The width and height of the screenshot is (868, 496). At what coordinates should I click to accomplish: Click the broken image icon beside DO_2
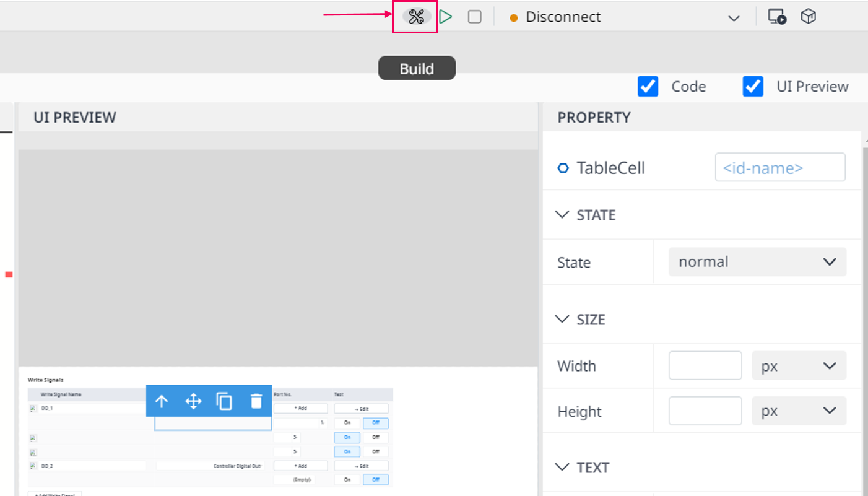point(33,466)
